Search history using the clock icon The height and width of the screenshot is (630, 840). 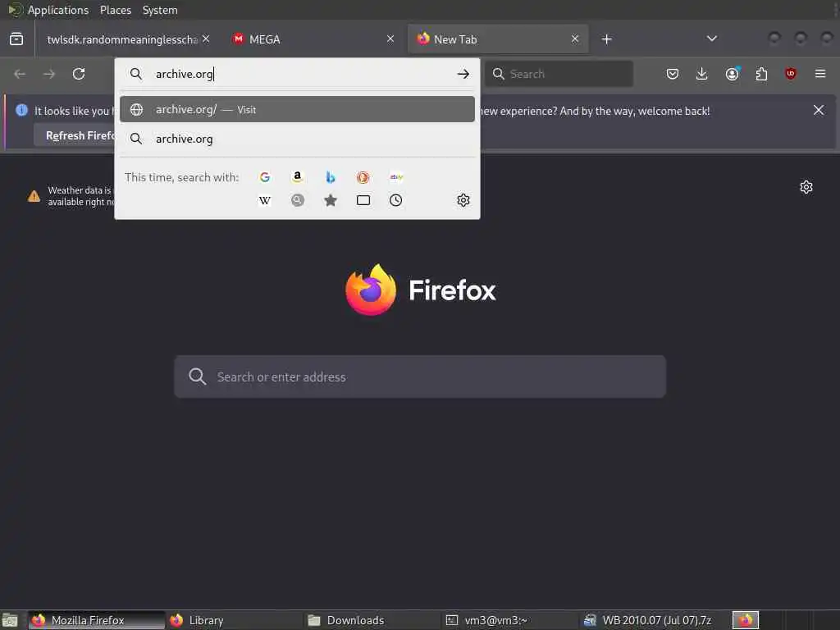[396, 200]
